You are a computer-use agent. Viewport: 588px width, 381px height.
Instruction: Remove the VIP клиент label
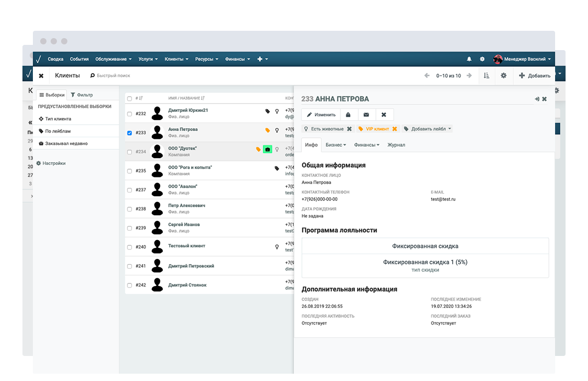[394, 129]
